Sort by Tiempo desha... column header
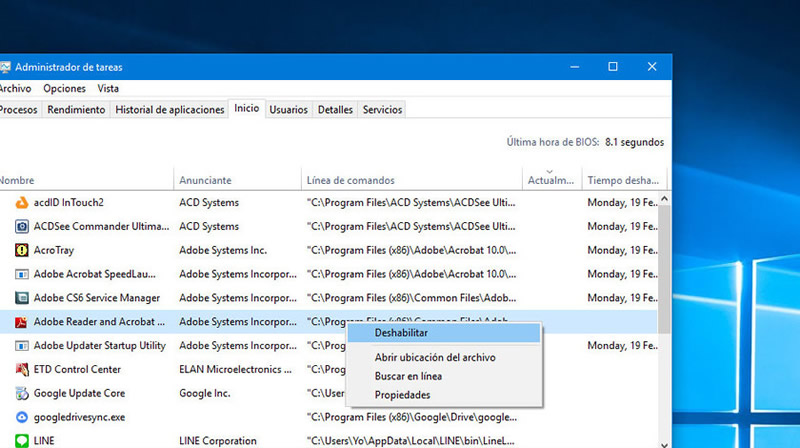Image resolution: width=800 pixels, height=448 pixels. 624,180
